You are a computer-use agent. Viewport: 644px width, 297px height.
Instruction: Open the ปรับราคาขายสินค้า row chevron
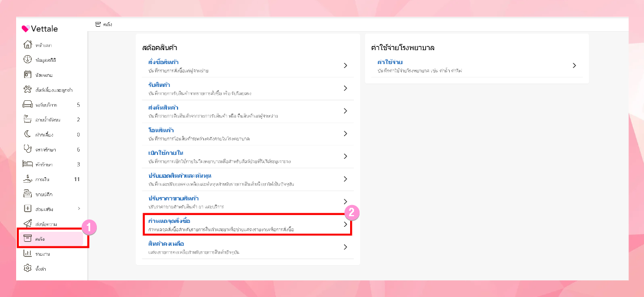(346, 202)
